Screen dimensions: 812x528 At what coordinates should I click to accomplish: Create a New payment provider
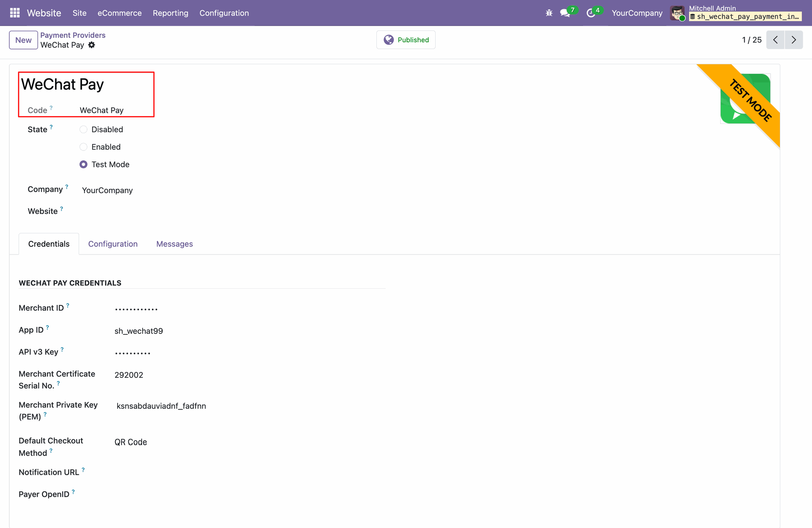click(23, 40)
